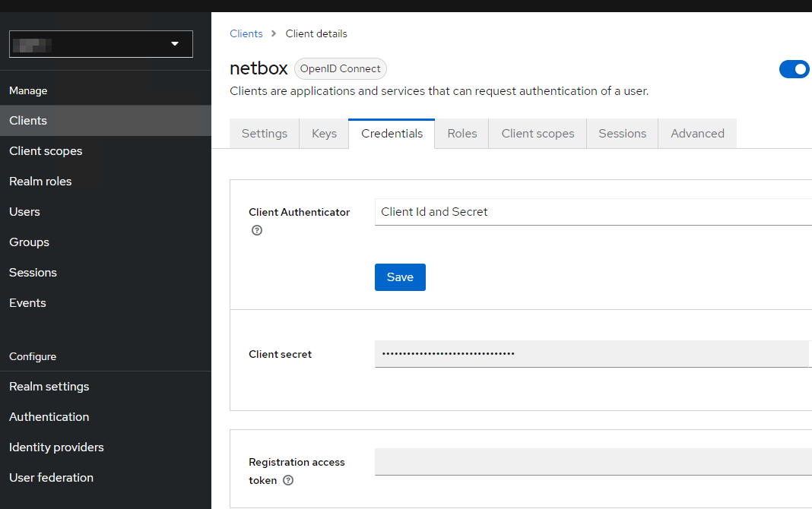View the Sessions tab
The image size is (812, 509).
click(622, 134)
